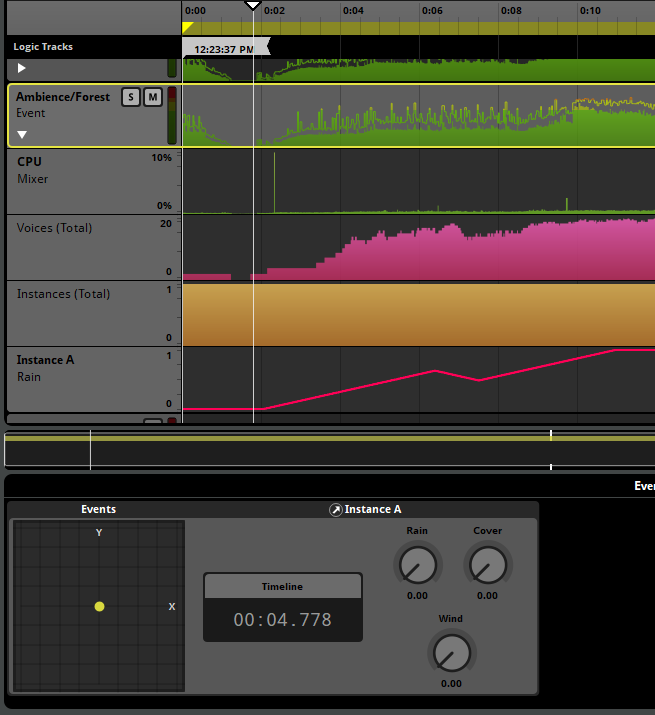This screenshot has height=715, width=655.
Task: Click the Ambience/Forest level meter
Action: pyautogui.click(x=171, y=115)
